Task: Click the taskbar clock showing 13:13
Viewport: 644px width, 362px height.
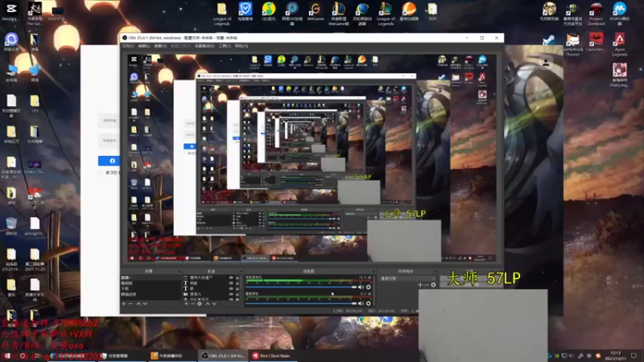Action: (615, 356)
